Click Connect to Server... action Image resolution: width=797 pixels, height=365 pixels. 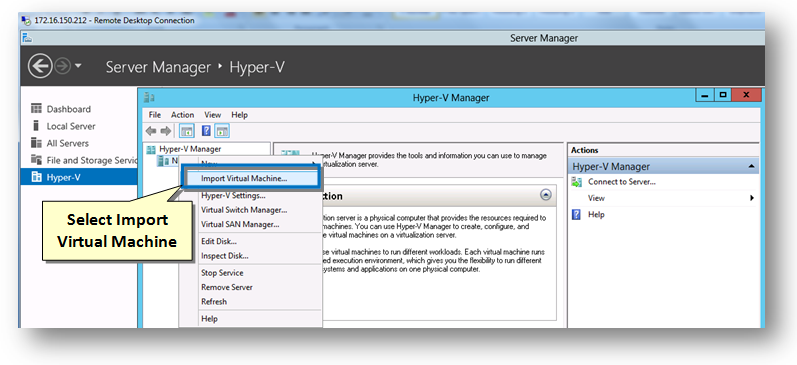pyautogui.click(x=621, y=181)
